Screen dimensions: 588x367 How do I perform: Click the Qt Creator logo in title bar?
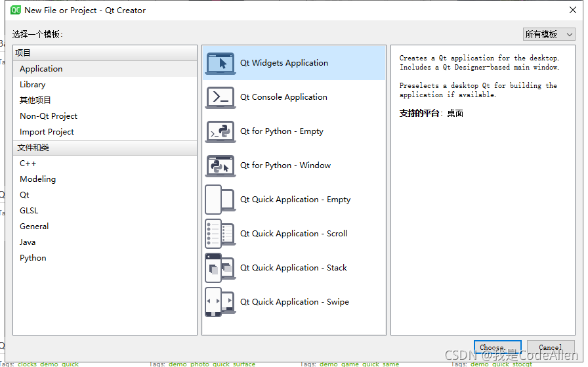16,10
